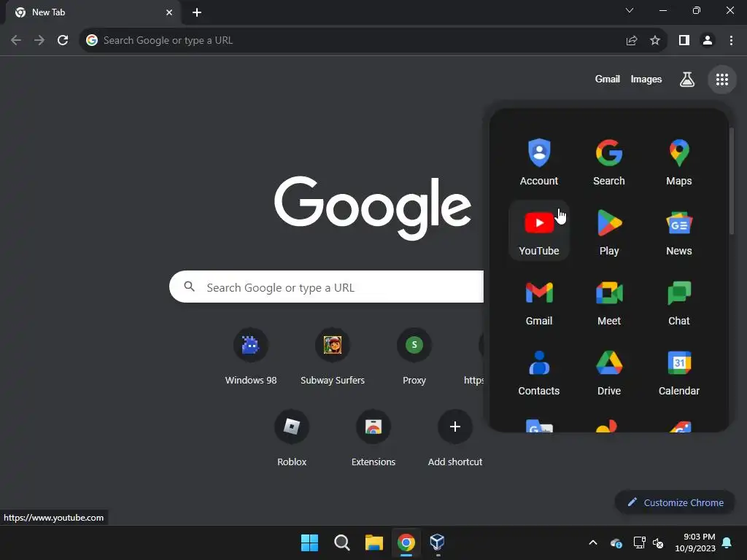
Task: Bookmark this tab with star icon
Action: point(655,41)
